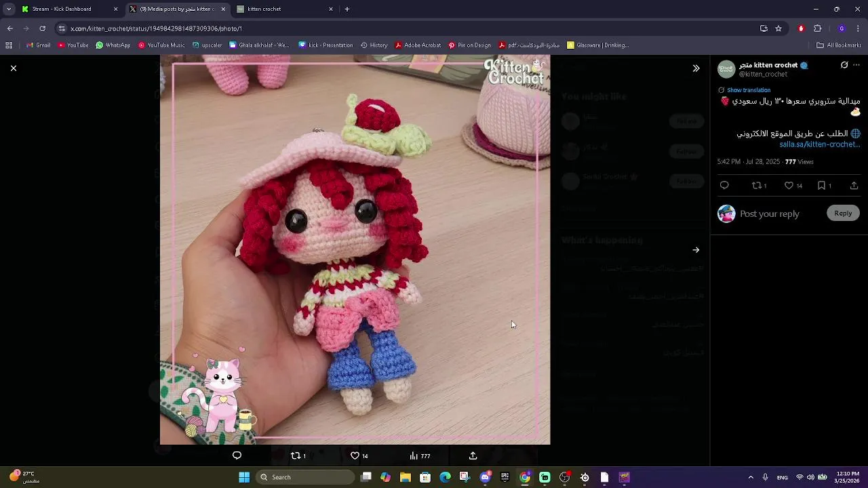The image size is (868, 488).
Task: Reply icon in right post panel
Action: pyautogui.click(x=724, y=186)
